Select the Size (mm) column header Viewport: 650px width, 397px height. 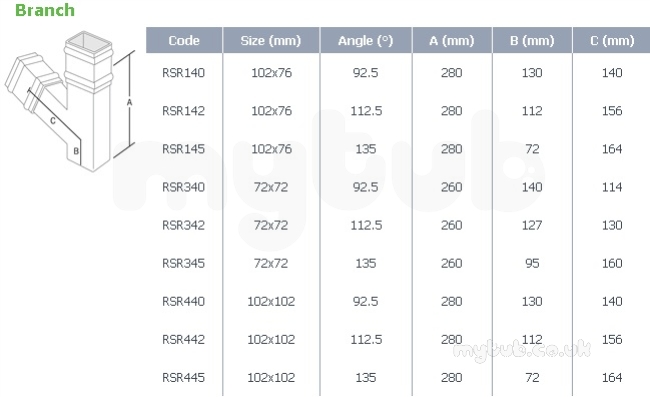271,40
